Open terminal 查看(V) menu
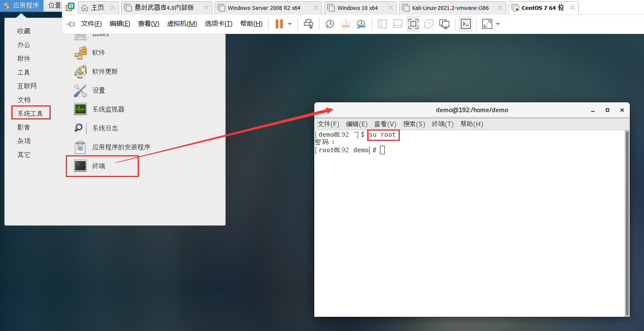644x331 pixels. (385, 124)
